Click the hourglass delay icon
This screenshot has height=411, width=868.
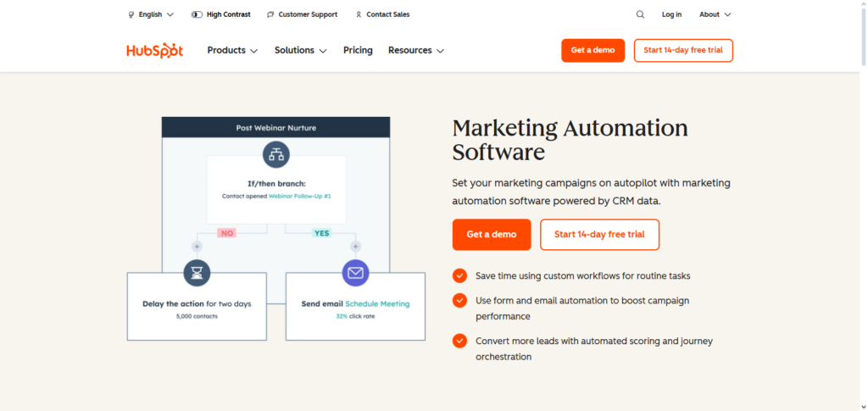click(197, 273)
